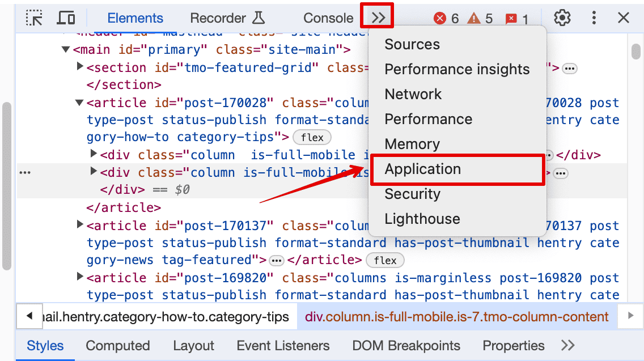Click the orange warnings count indicator
Image resolution: width=644 pixels, height=361 pixels.
pos(480,19)
